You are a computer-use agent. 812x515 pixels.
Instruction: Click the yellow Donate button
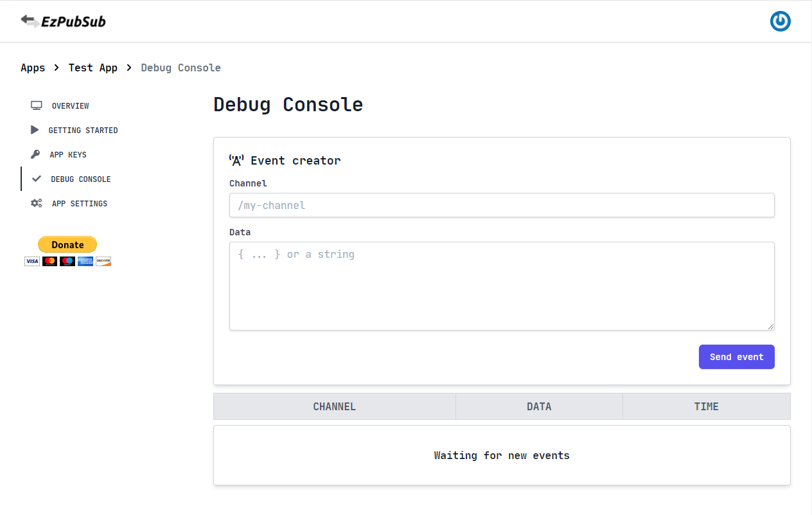pos(67,244)
